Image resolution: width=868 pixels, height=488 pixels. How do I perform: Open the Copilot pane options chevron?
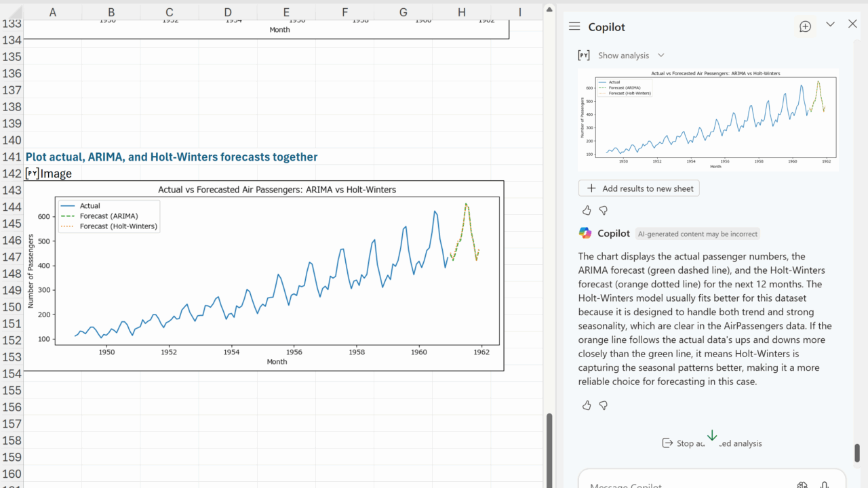tap(830, 24)
